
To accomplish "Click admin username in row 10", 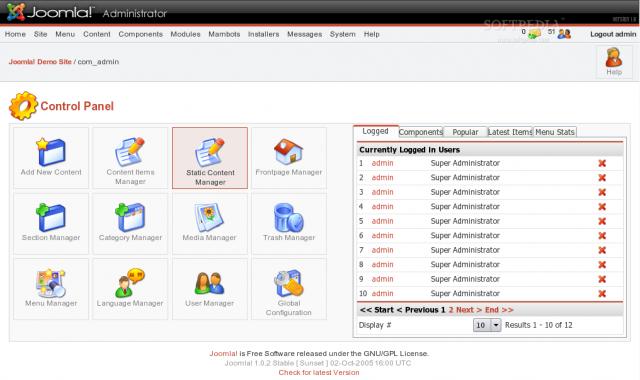I will click(x=382, y=293).
